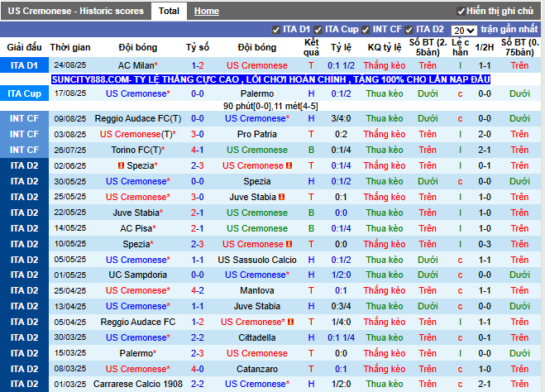Click the 4-2 score against Mantova
The width and height of the screenshot is (545, 392).
point(198,290)
